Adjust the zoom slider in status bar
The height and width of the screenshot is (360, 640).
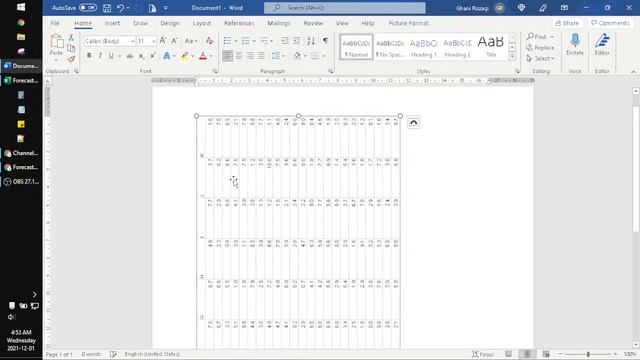coord(588,354)
